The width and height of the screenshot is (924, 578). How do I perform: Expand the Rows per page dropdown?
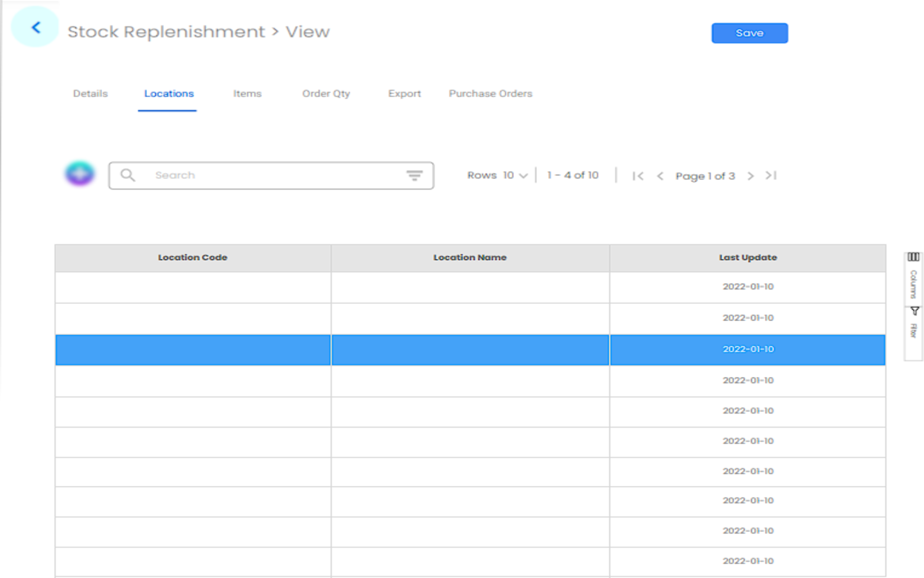coord(515,175)
